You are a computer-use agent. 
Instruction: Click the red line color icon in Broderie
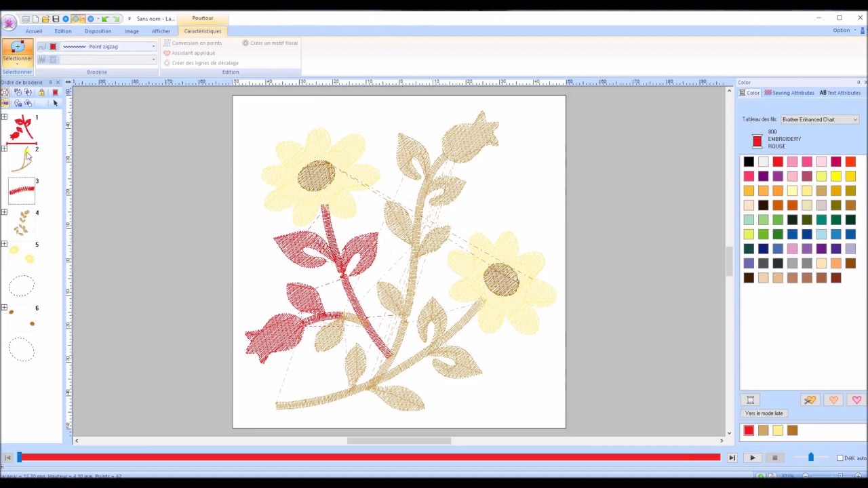pyautogui.click(x=53, y=47)
